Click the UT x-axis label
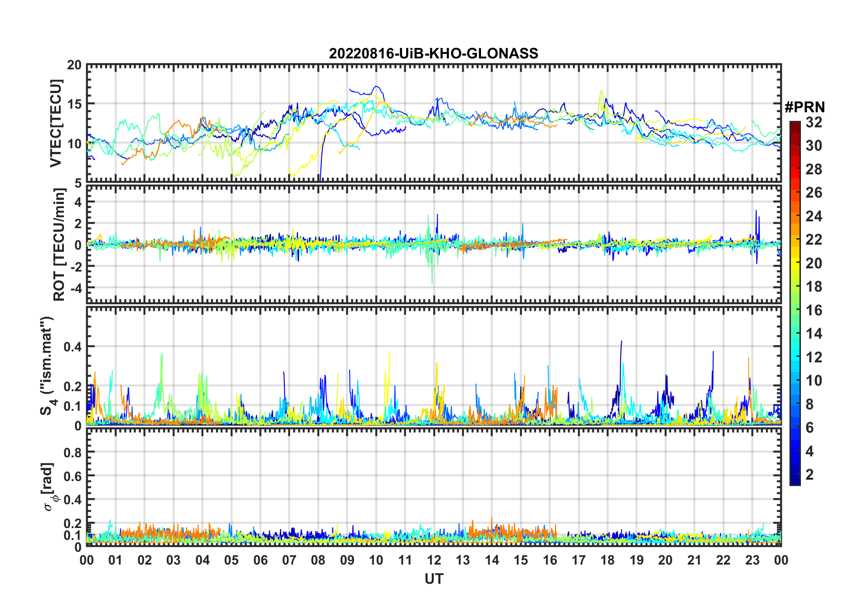This screenshot has width=868, height=607. tap(434, 579)
